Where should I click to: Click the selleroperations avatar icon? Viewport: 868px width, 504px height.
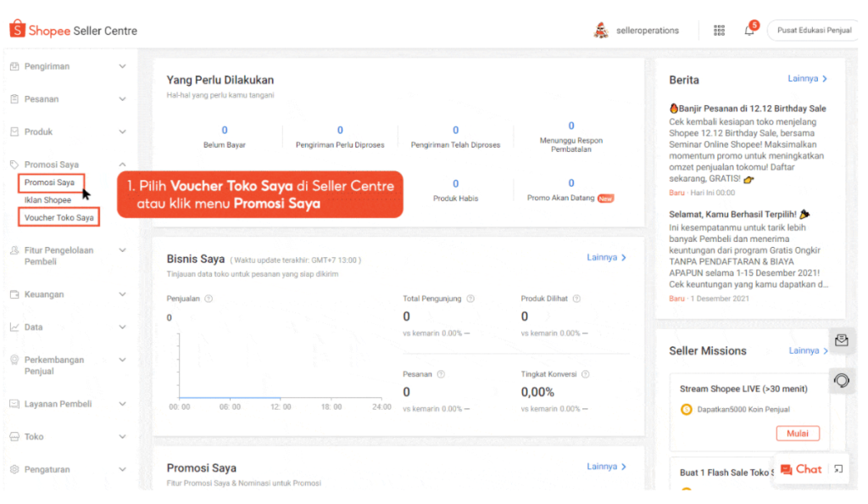pos(601,30)
